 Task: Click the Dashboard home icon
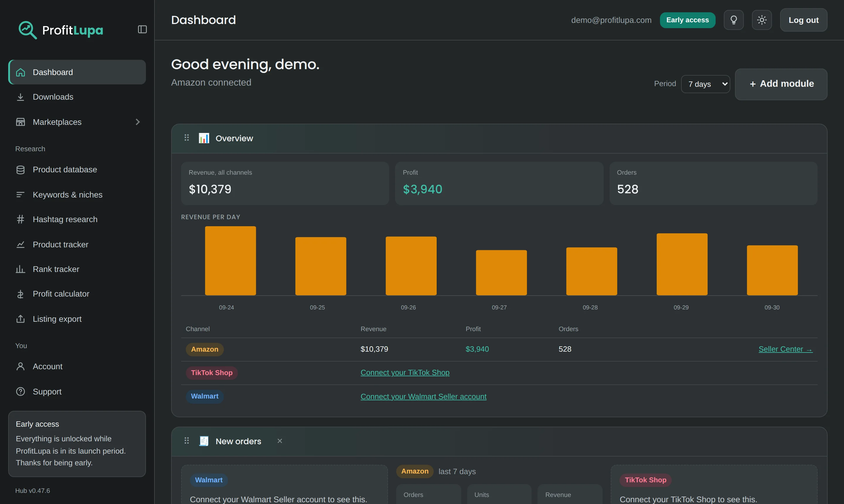pyautogui.click(x=21, y=72)
